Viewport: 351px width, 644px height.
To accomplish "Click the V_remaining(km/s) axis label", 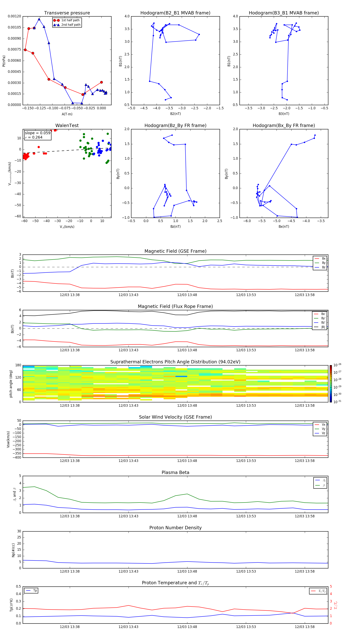I will pyautogui.click(x=10, y=173).
